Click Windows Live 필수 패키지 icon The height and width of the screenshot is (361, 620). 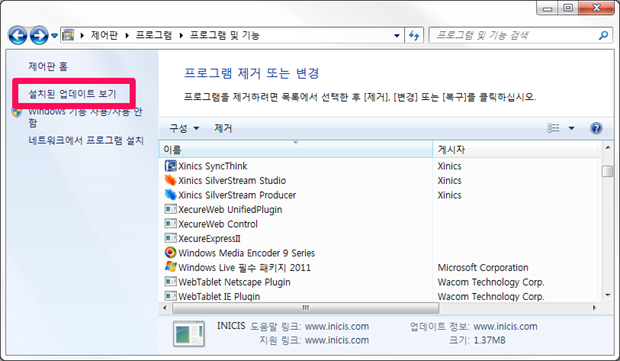(170, 266)
